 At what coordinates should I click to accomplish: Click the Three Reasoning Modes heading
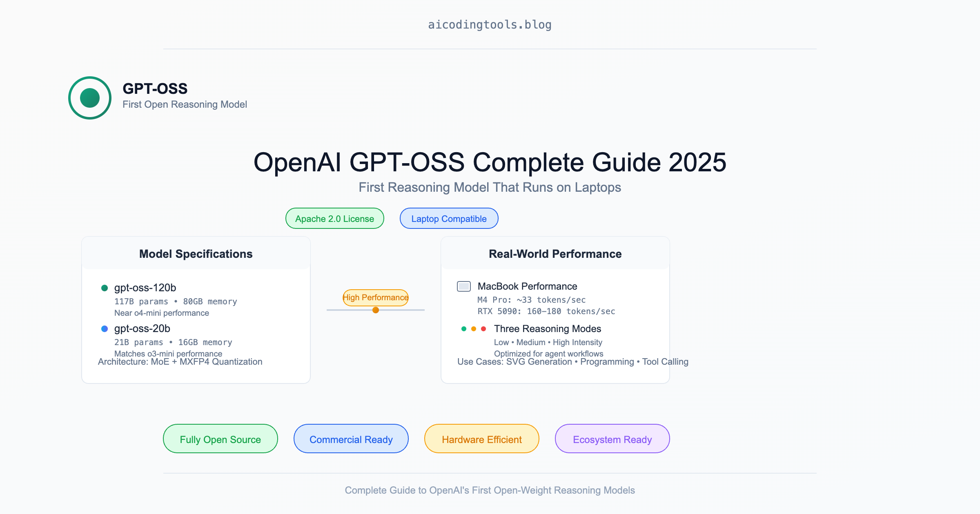(548, 329)
